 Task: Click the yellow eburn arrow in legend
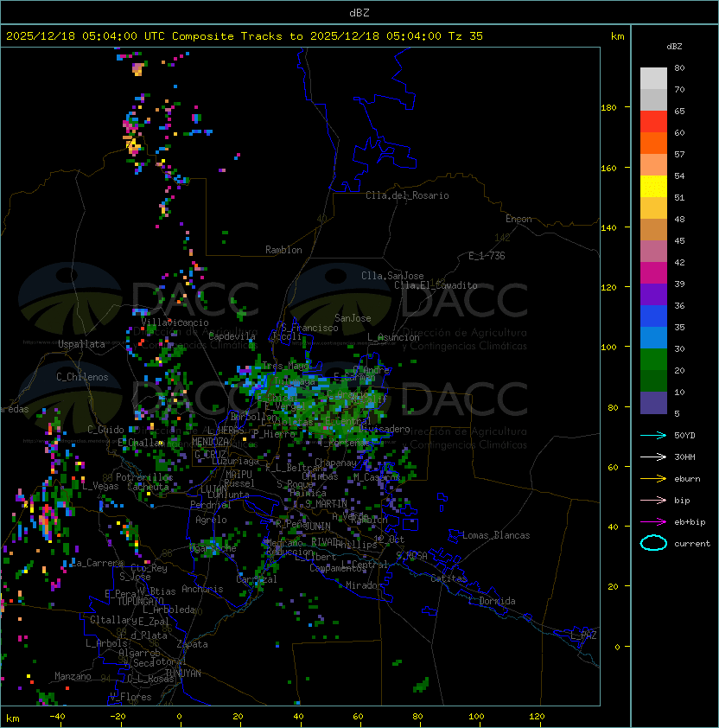tap(653, 479)
